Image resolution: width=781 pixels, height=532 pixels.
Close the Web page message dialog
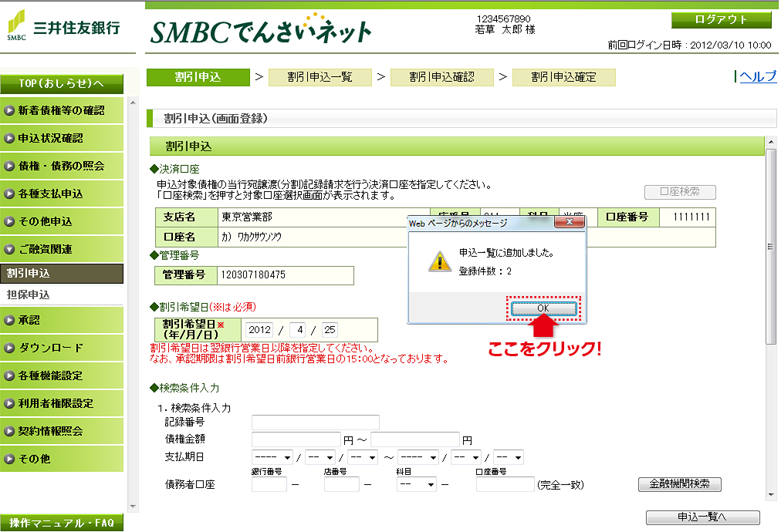pos(570,222)
